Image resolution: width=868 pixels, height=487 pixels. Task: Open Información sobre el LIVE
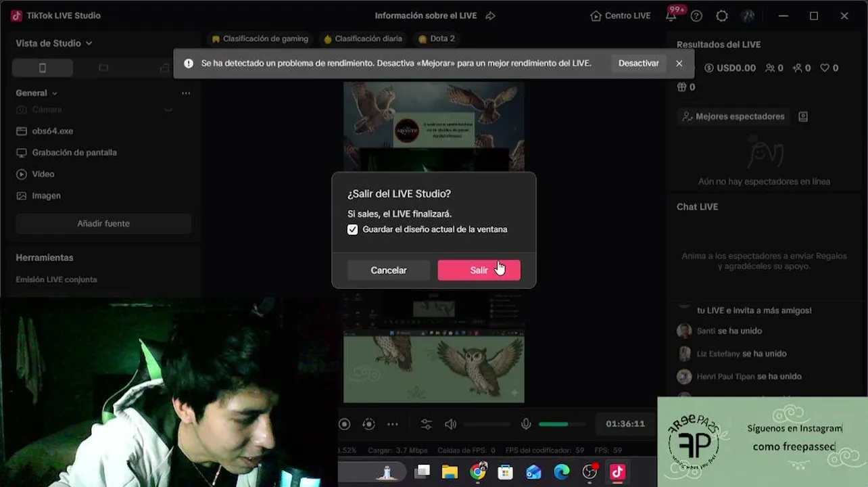click(x=426, y=16)
